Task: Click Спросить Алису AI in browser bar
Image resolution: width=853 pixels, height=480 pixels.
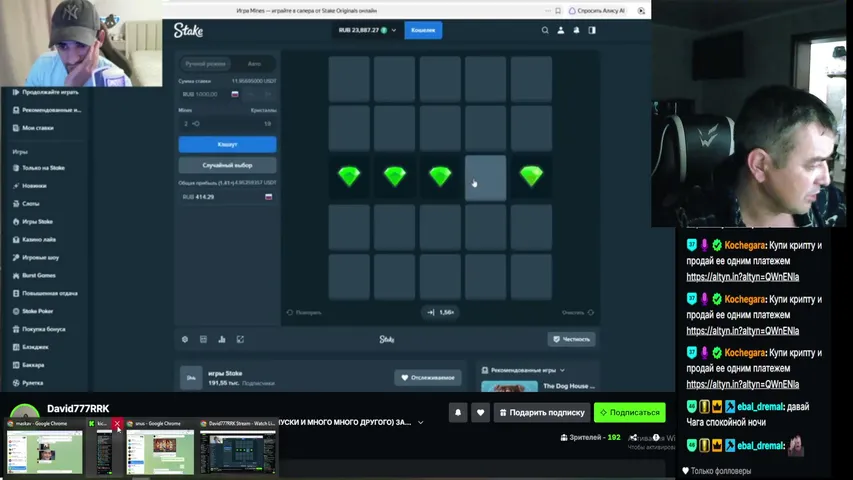Action: (x=597, y=11)
